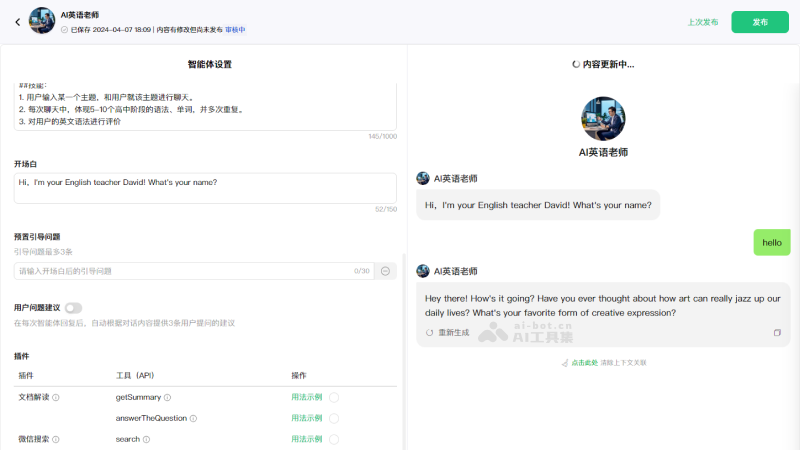Click the info icon next to 文档解读
This screenshot has width=800, height=450.
[56, 398]
